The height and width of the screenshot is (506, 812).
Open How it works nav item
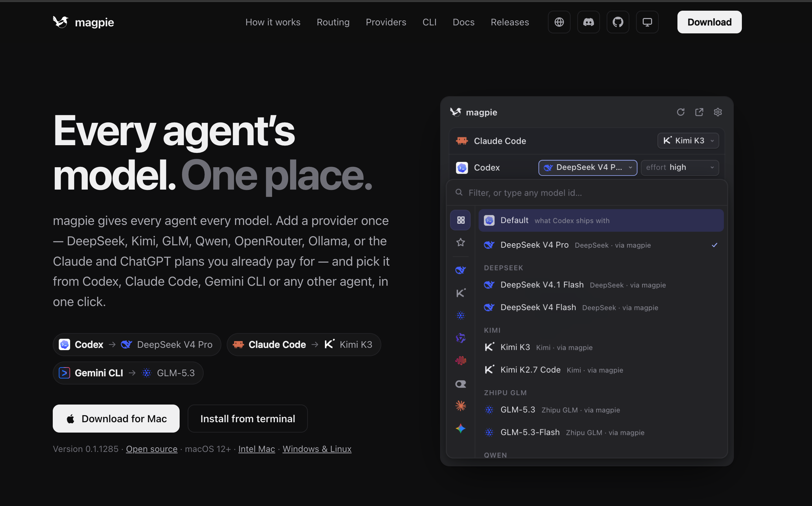pyautogui.click(x=273, y=22)
